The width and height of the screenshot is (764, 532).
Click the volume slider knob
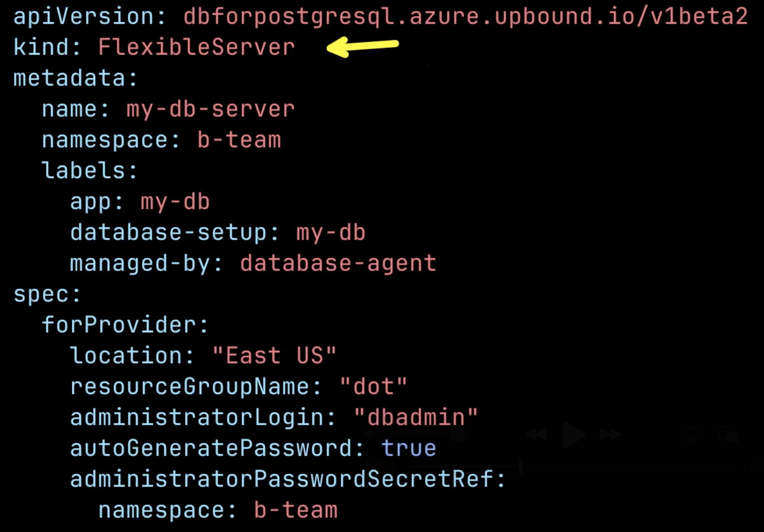pos(457,435)
